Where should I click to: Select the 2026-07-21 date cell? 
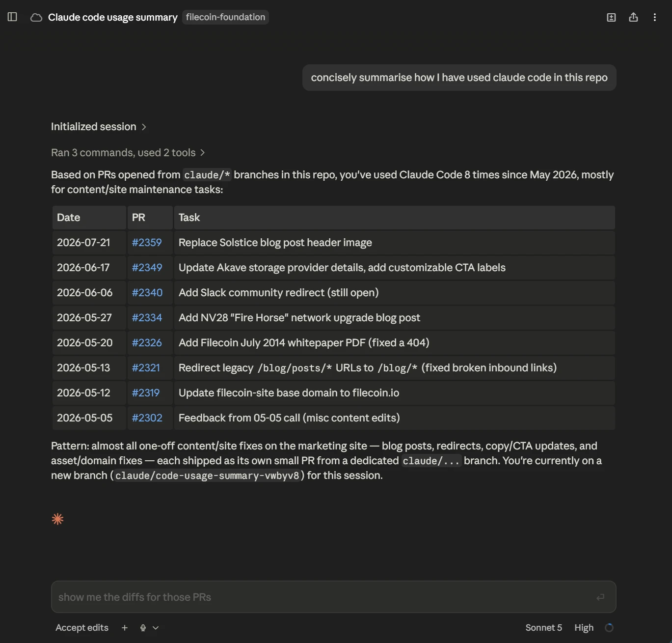(x=89, y=243)
